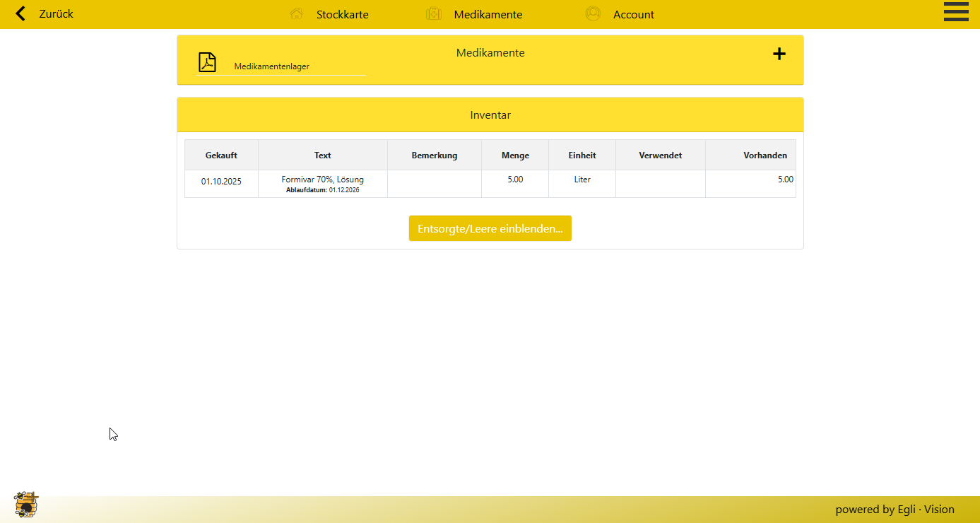Select the Account menu label
Screen dimensions: 980x523
[x=633, y=15]
